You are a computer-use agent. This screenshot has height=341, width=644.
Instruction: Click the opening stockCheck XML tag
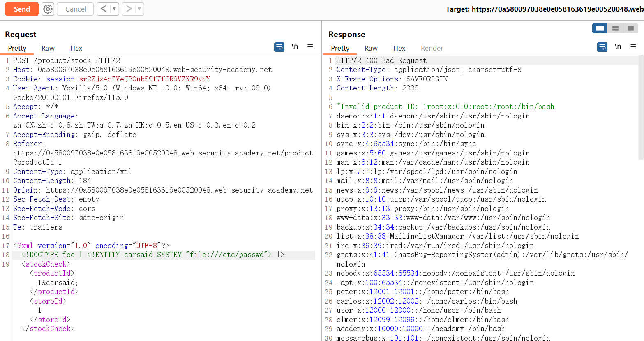coord(46,264)
